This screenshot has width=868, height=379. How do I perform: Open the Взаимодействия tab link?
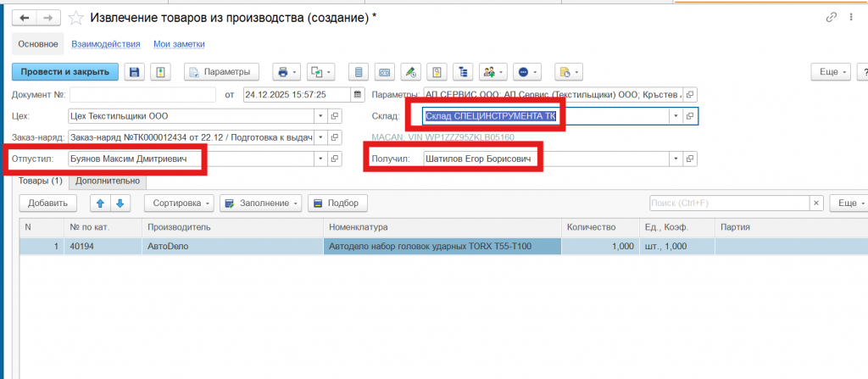(x=106, y=44)
